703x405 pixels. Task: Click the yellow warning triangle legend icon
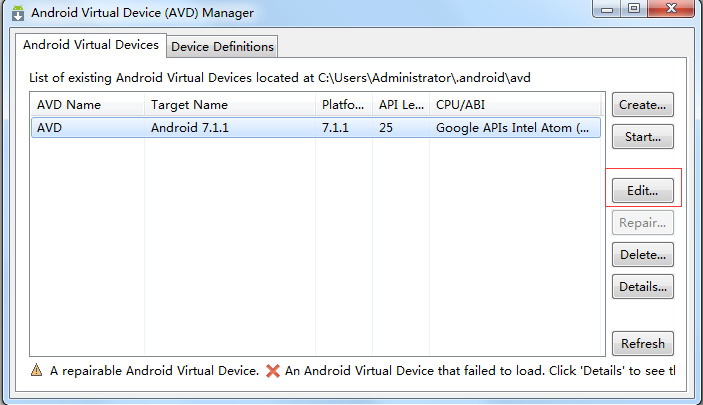pyautogui.click(x=36, y=370)
